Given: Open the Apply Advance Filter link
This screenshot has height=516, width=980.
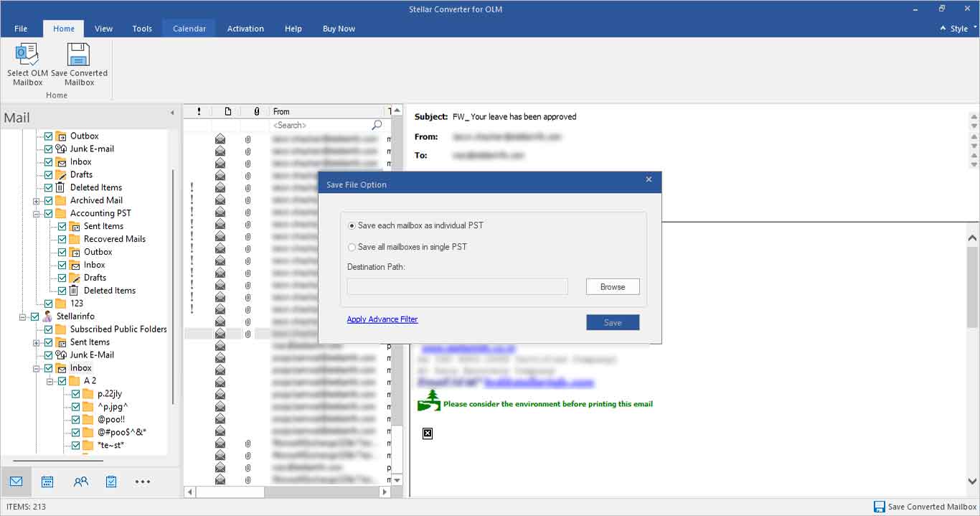Looking at the screenshot, I should pos(382,319).
